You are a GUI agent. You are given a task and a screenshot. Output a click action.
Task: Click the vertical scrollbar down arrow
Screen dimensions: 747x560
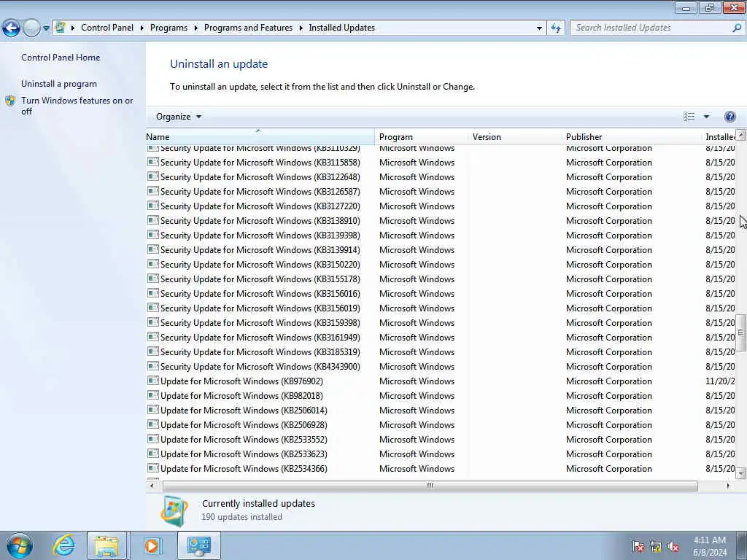pos(741,472)
